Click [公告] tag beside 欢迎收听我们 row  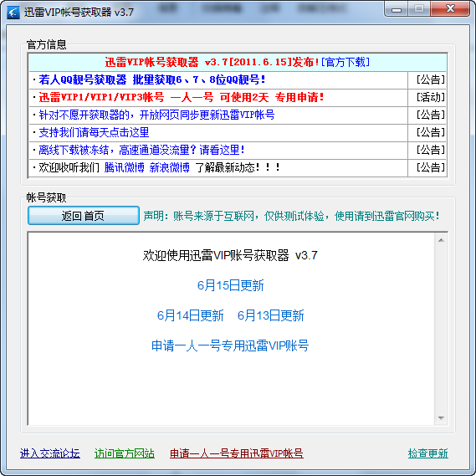(431, 167)
